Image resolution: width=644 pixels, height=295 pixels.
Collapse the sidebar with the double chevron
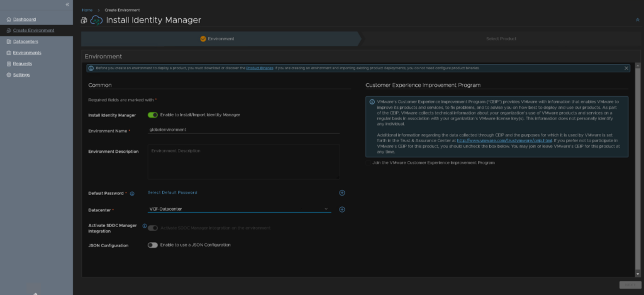pos(67,4)
